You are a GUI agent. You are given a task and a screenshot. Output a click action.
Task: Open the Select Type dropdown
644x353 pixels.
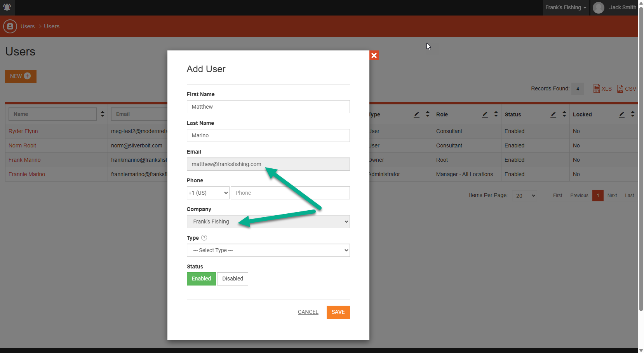(x=268, y=250)
